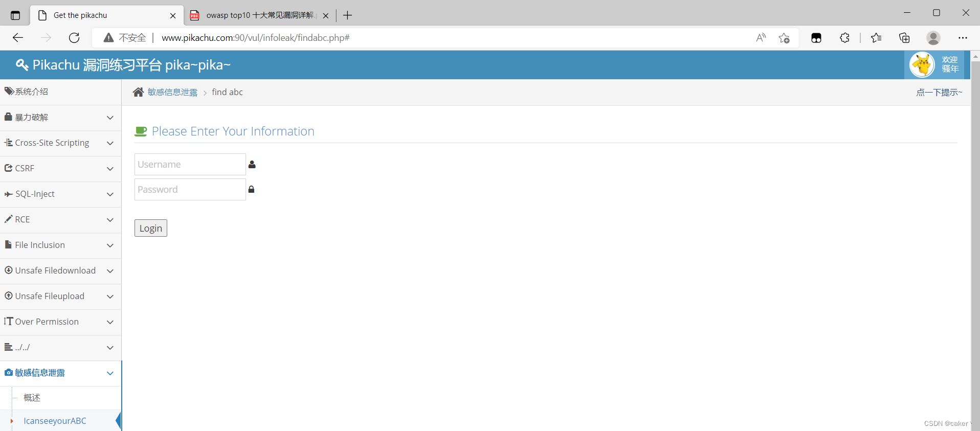Screen dimensions: 980x431
Task: Go back to the previous page
Action: pyautogui.click(x=18, y=37)
